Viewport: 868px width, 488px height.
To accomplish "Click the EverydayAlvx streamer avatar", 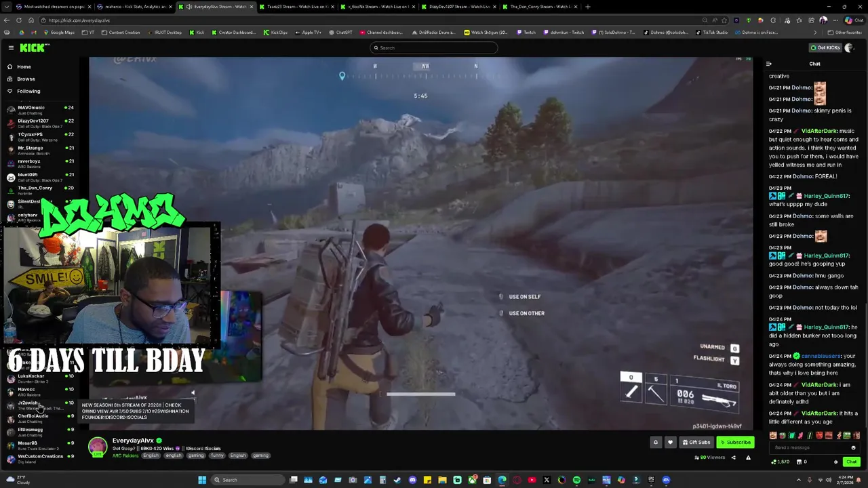I will point(98,447).
